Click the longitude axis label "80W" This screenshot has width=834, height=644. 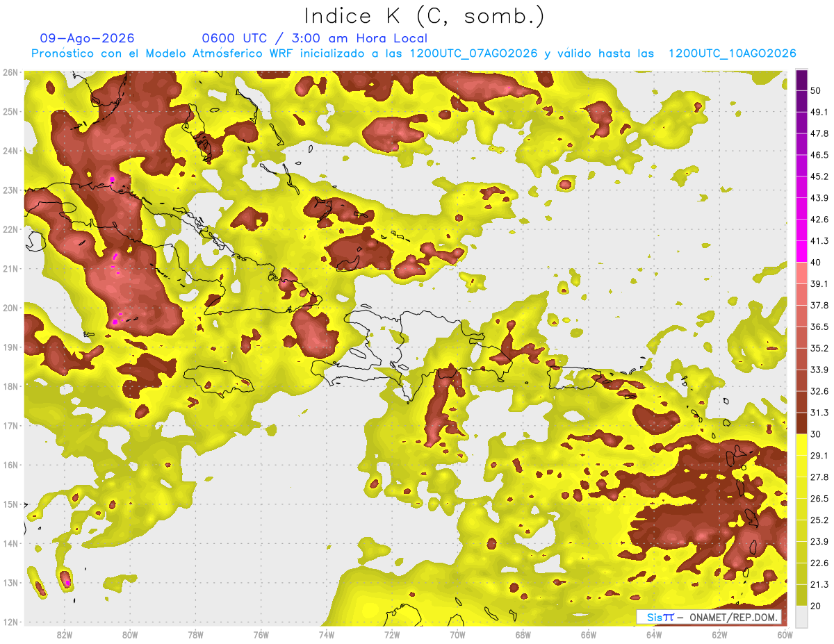click(130, 634)
